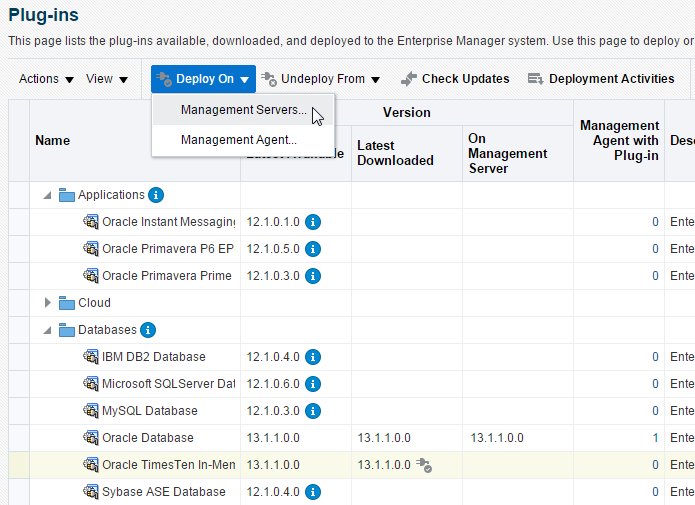695x505 pixels.
Task: Click Latest Downloaded 13.1.1.0.0 in TimesTen row
Action: [x=384, y=465]
